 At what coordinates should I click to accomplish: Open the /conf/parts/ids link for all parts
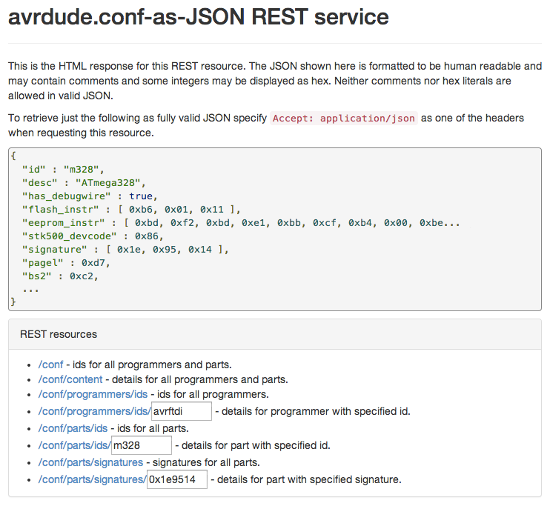coord(73,428)
